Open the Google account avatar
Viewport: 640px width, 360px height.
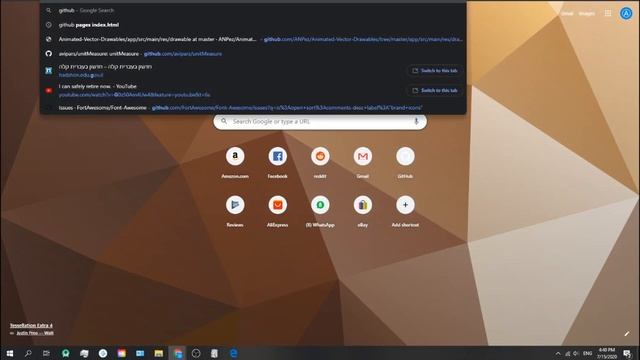pos(626,13)
